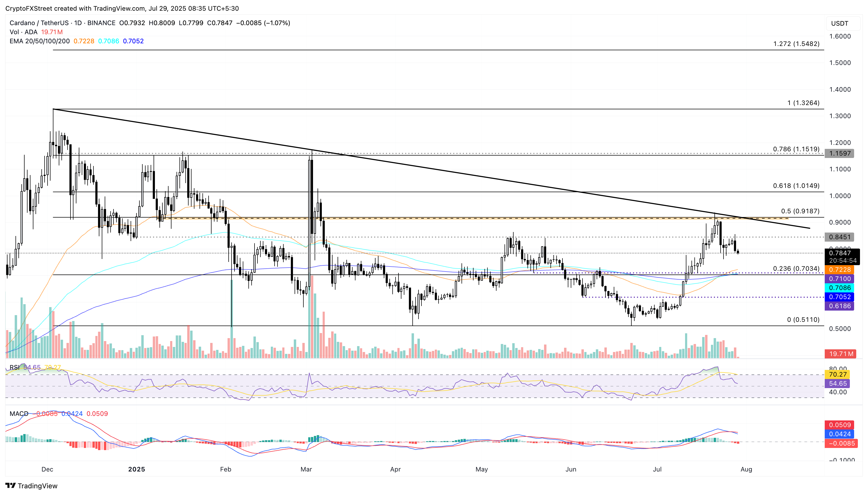
Task: Click the blue EMA price tag 0.7052
Action: tap(840, 297)
